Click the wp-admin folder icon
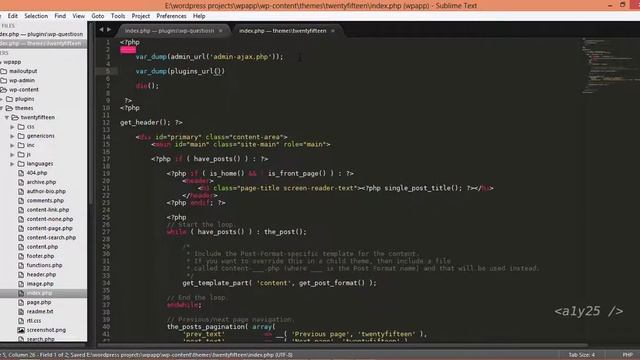Viewport: 640px width, 360px height. click(x=4, y=80)
